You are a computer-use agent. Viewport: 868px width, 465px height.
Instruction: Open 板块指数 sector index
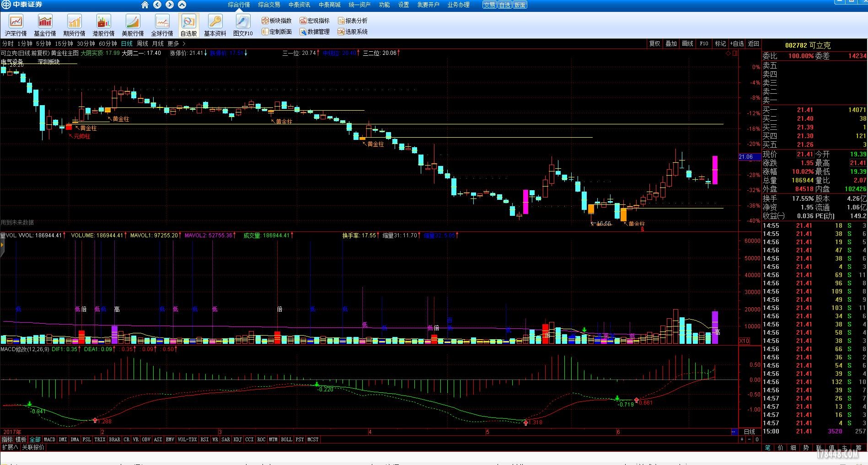(x=276, y=21)
